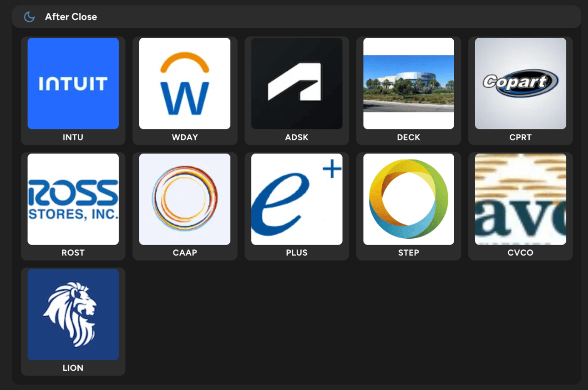
Task: Select the Copart logo image
Action: pyautogui.click(x=521, y=83)
